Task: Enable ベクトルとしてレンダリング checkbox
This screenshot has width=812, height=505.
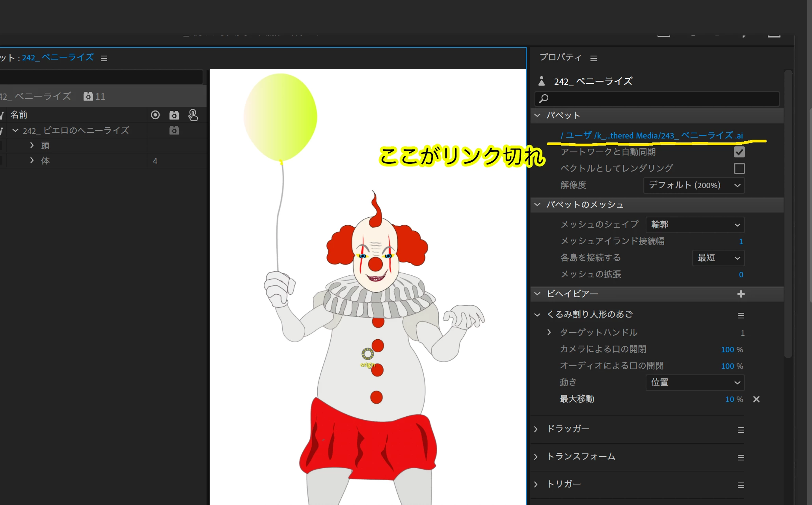Action: [x=739, y=168]
